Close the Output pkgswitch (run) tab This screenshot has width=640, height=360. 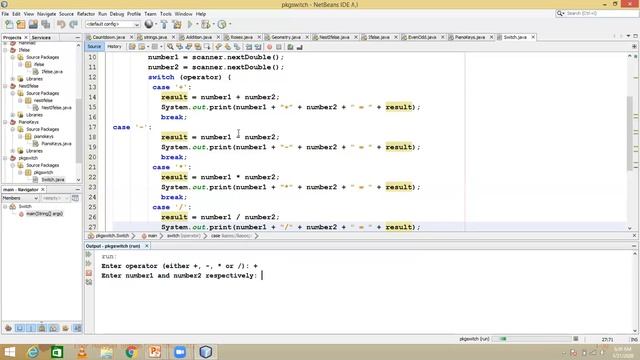pos(147,246)
